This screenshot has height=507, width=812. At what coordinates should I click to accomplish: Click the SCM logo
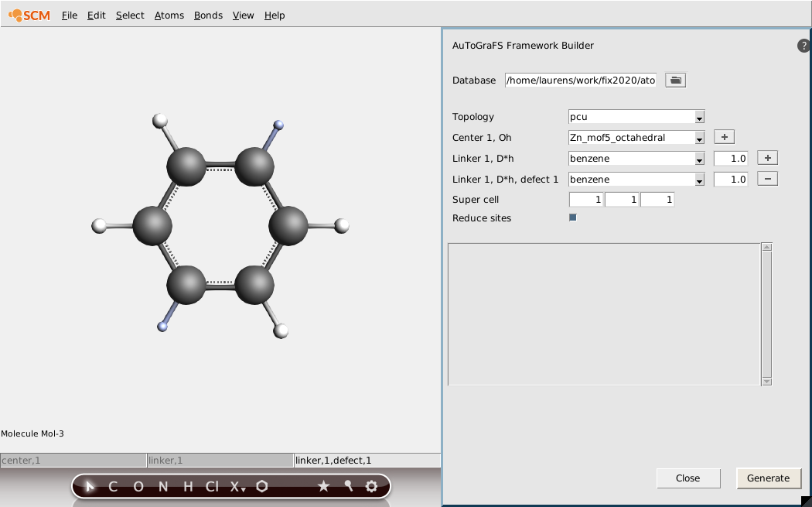point(29,15)
